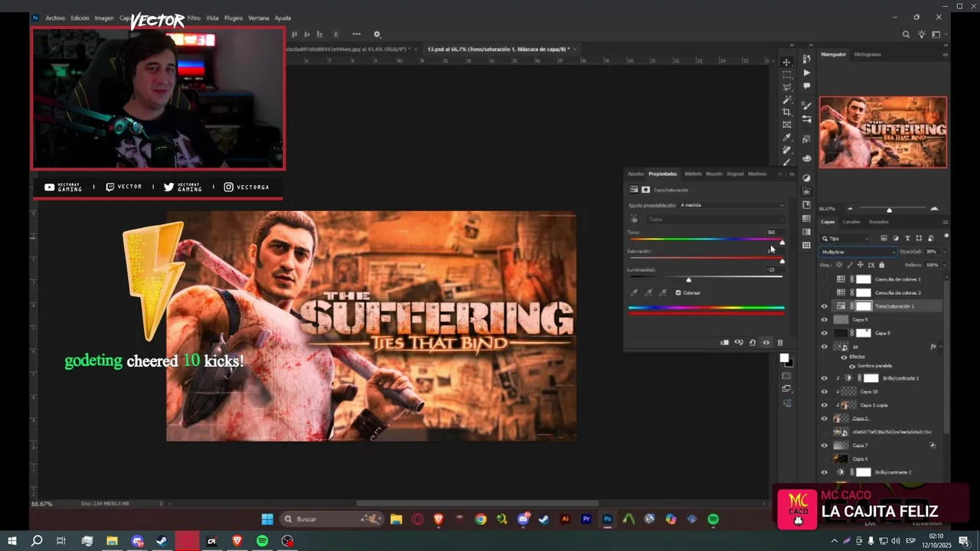This screenshot has height=551, width=980.
Task: Show the Consulta de colores 1 layer
Action: [x=825, y=279]
